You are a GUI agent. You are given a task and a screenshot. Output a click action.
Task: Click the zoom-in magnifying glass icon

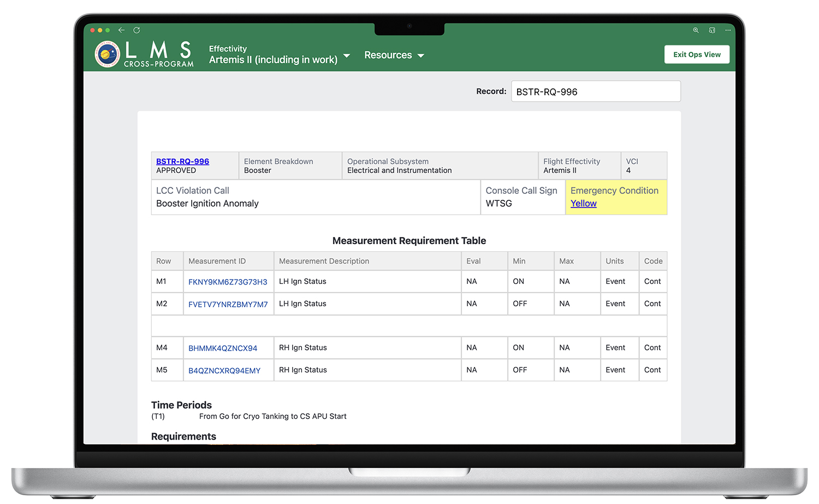pyautogui.click(x=696, y=30)
